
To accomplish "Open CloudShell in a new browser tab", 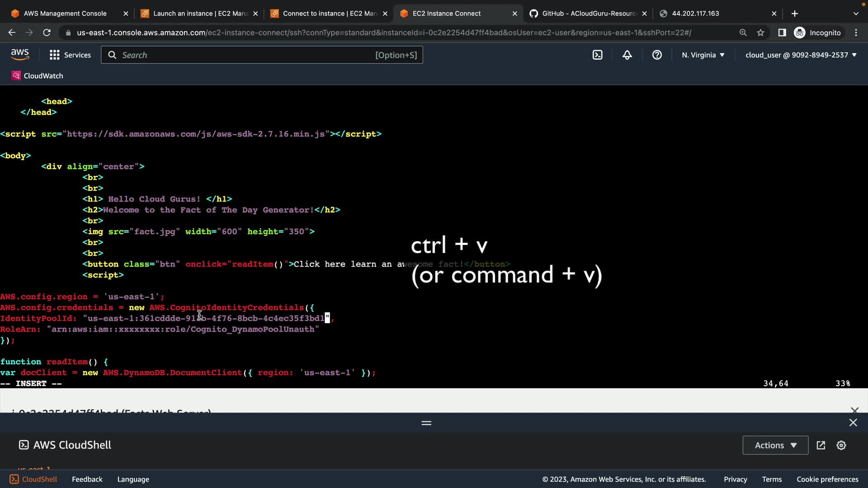I will (821, 445).
